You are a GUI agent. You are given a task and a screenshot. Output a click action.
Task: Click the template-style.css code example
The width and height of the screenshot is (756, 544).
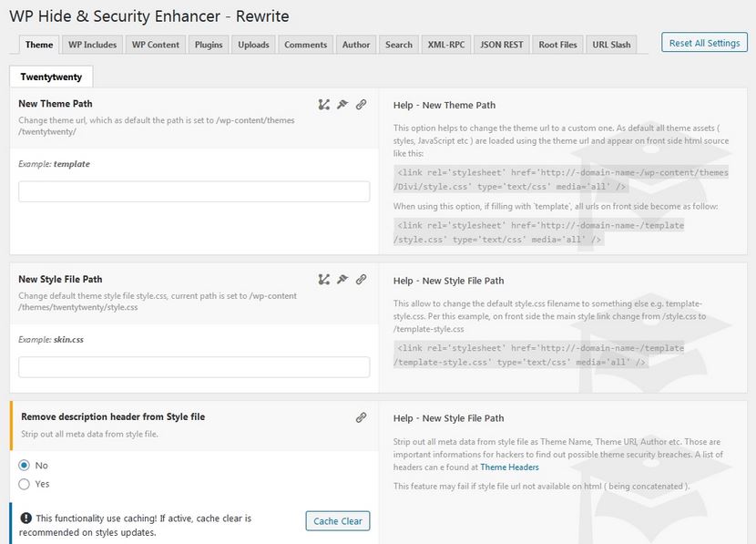pyautogui.click(x=538, y=355)
